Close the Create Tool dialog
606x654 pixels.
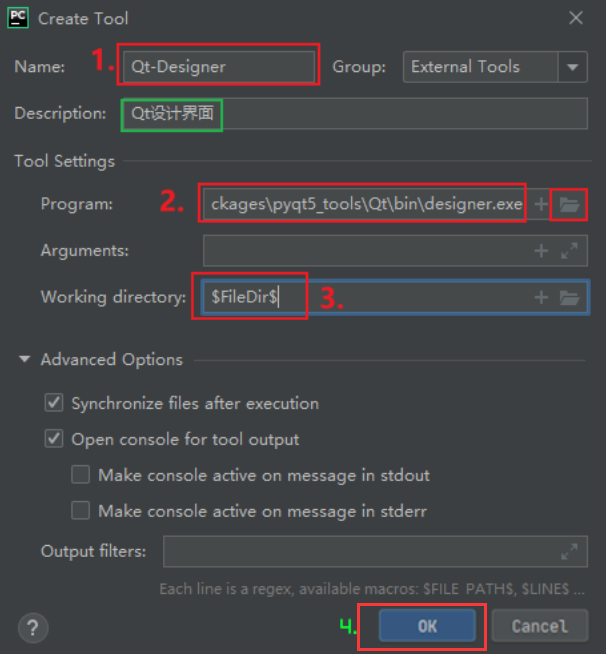576,18
